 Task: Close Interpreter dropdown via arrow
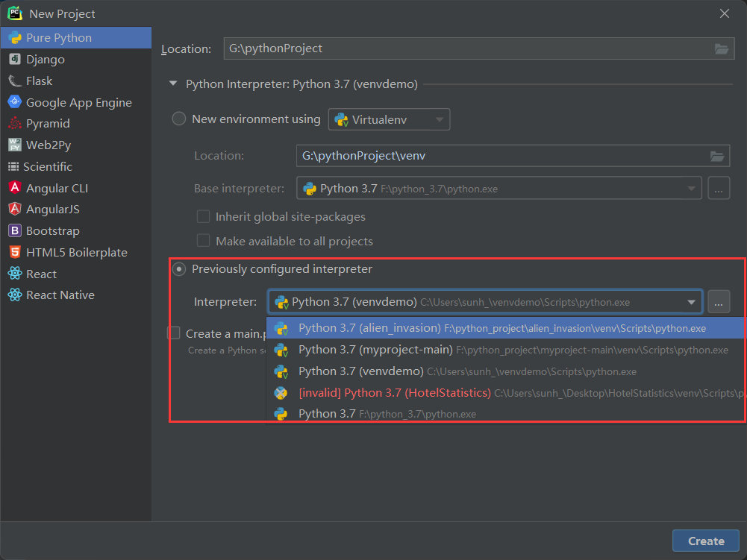(691, 302)
